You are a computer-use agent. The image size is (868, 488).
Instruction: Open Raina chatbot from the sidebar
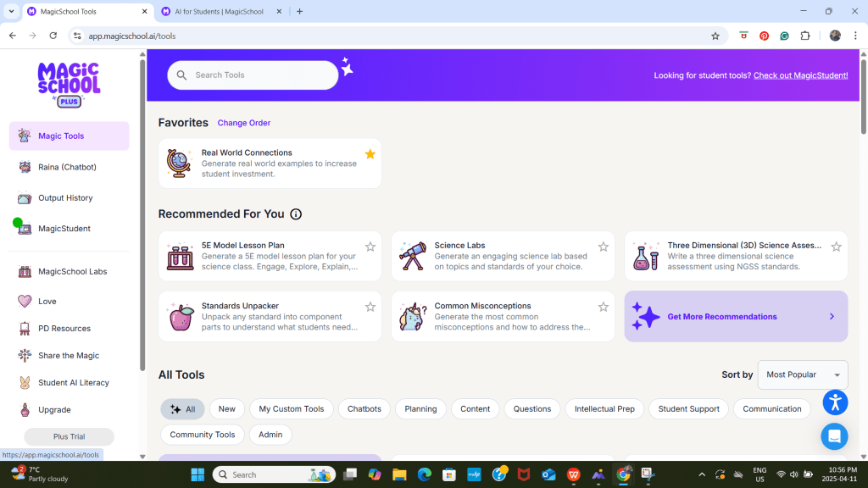point(67,167)
